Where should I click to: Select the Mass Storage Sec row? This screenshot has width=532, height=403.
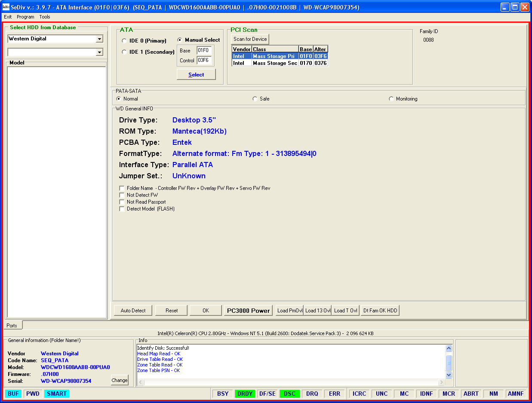280,63
